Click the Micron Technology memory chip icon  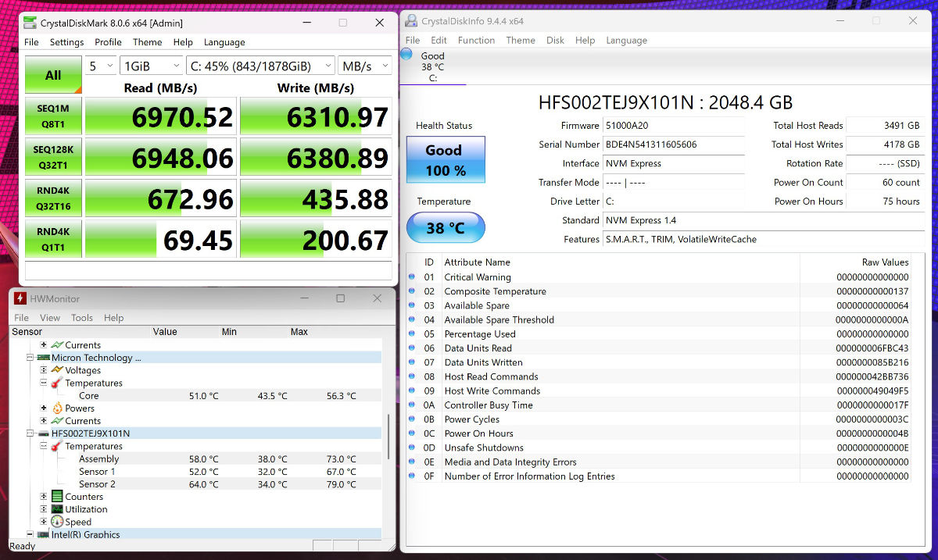tap(43, 358)
